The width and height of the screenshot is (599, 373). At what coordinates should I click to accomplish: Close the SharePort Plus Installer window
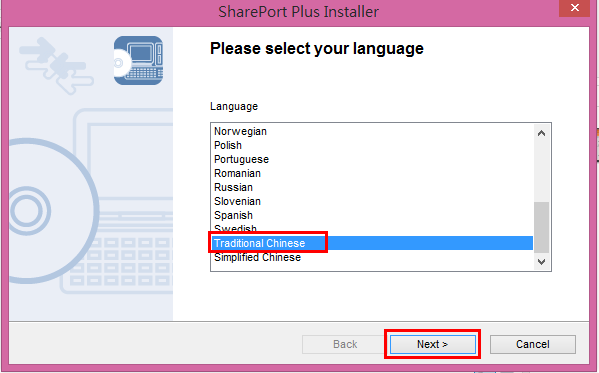pyautogui.click(x=575, y=8)
